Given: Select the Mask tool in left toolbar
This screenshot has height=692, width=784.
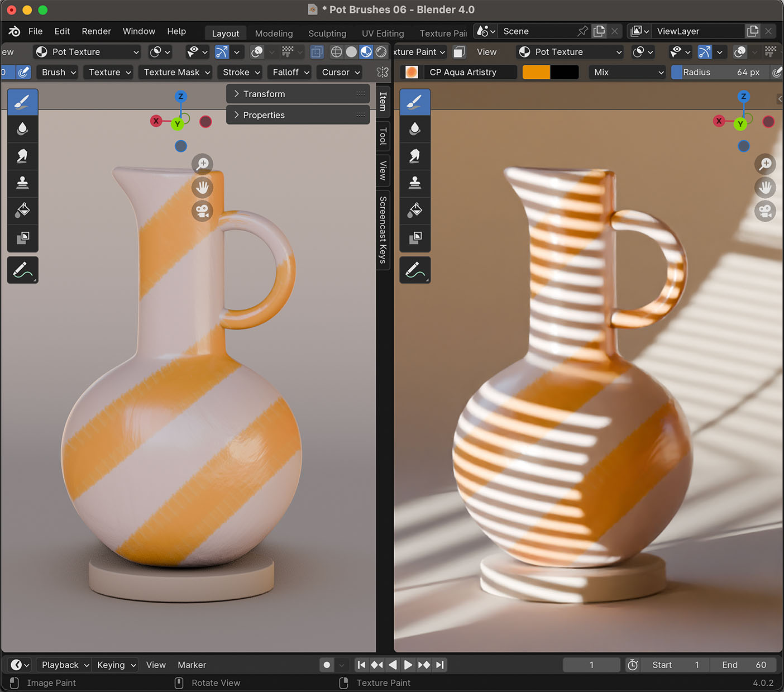Looking at the screenshot, I should click(x=22, y=238).
